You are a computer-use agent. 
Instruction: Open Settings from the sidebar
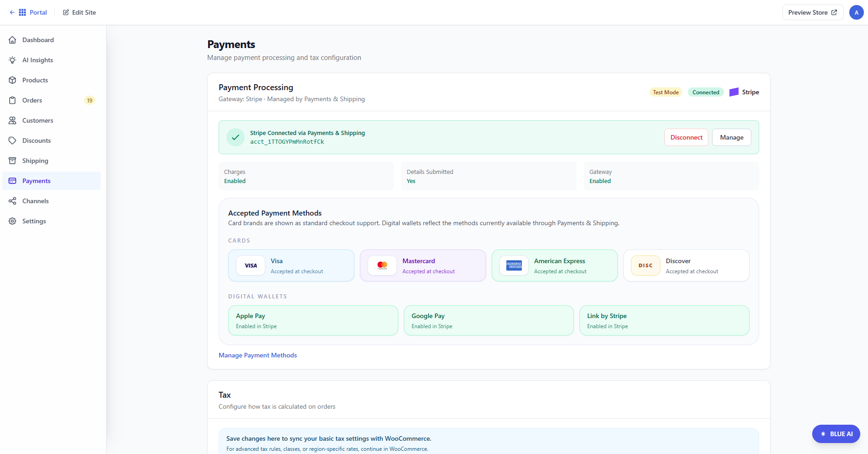tap(51, 221)
